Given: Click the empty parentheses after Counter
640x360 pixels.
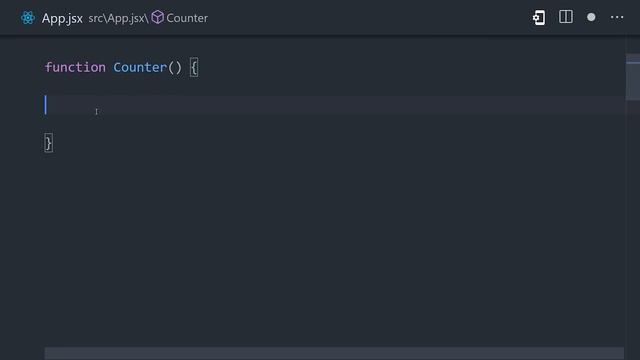Looking at the screenshot, I should (175, 68).
